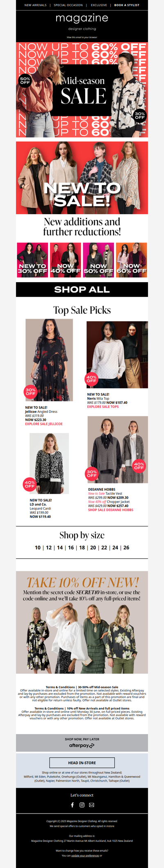Viewport: 164px width, 868px height.
Task: Click the Now 60% Off thumbnail
Action: click(132, 260)
